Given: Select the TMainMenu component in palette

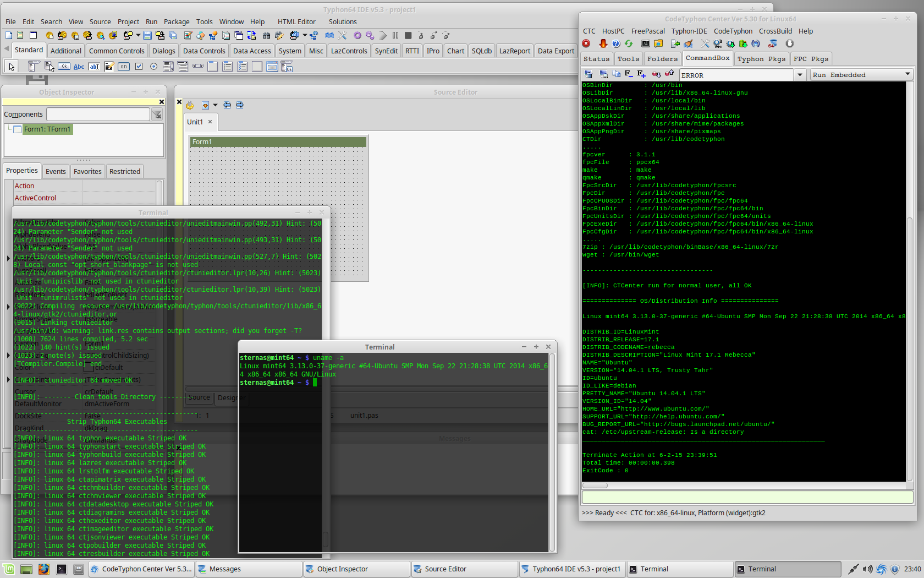Looking at the screenshot, I should pyautogui.click(x=33, y=67).
